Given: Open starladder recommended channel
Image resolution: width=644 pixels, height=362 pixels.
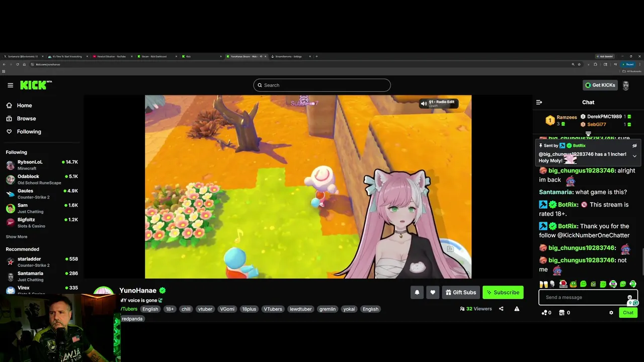Looking at the screenshot, I should click(41, 262).
